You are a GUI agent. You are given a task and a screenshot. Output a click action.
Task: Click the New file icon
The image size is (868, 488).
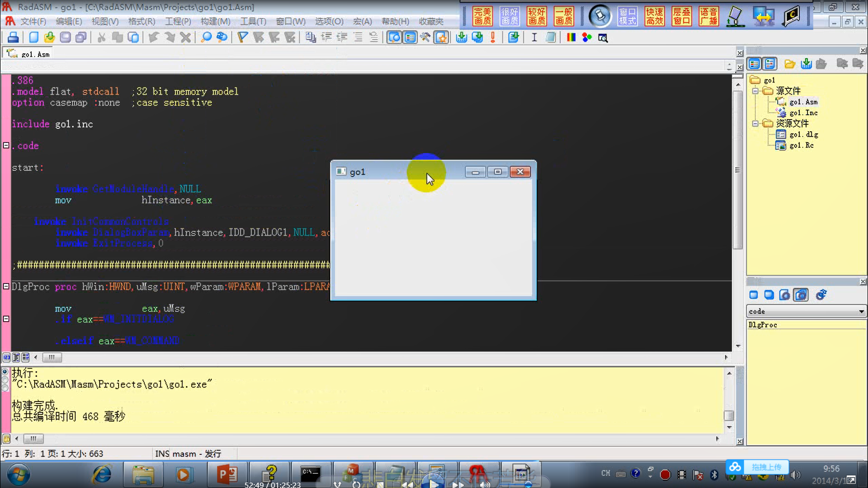[x=34, y=38]
